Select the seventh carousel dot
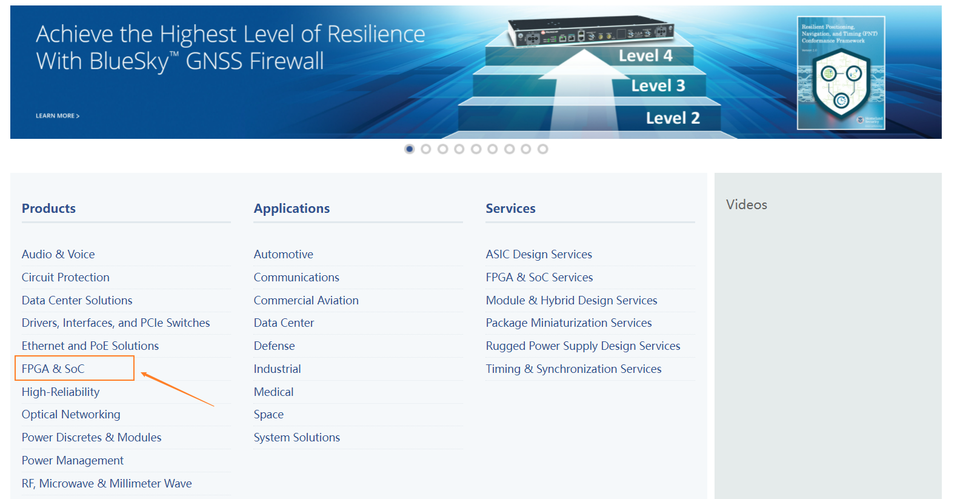980x499 pixels. click(x=510, y=149)
